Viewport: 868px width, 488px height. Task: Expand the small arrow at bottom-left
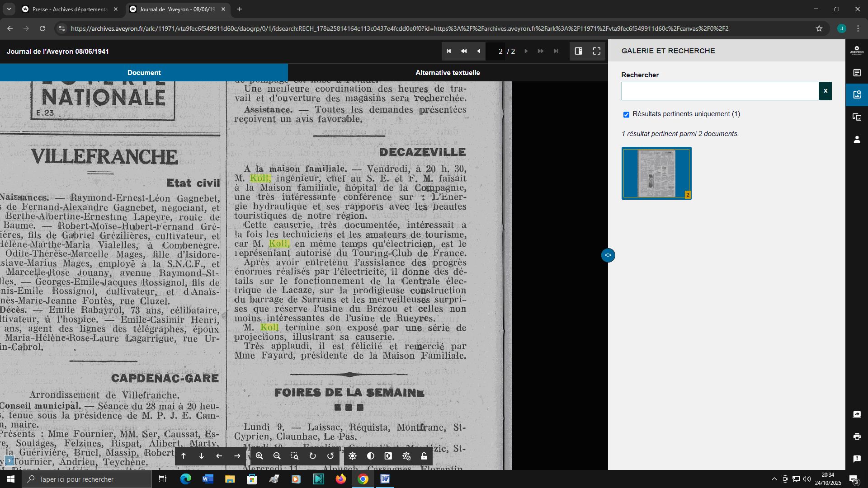coord(9,461)
